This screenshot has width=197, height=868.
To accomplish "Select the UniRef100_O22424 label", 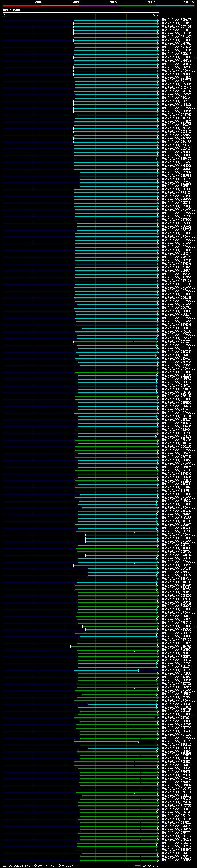I will (x=177, y=149).
